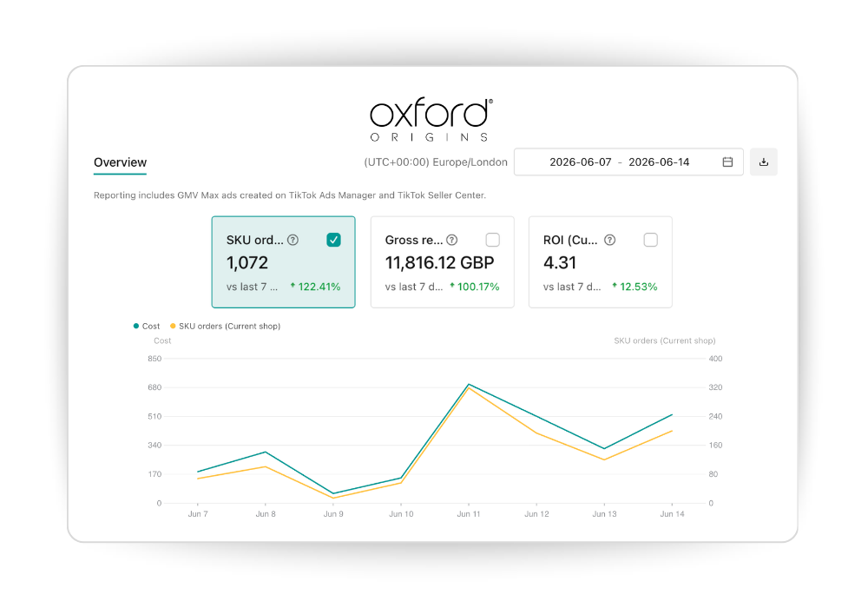The width and height of the screenshot is (868, 608).
Task: Click the Jun 9 label on chart axis
Action: (333, 514)
